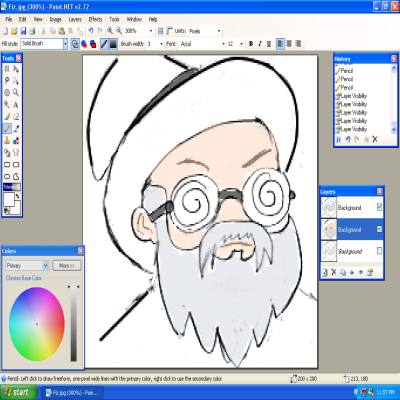
Task: Click the Save icon in toolbar
Action: point(23,31)
